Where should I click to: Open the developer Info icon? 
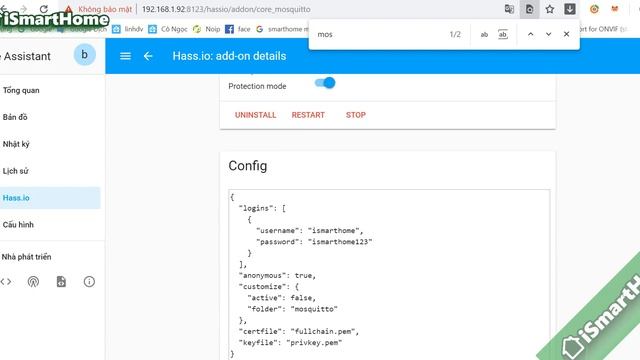click(89, 282)
